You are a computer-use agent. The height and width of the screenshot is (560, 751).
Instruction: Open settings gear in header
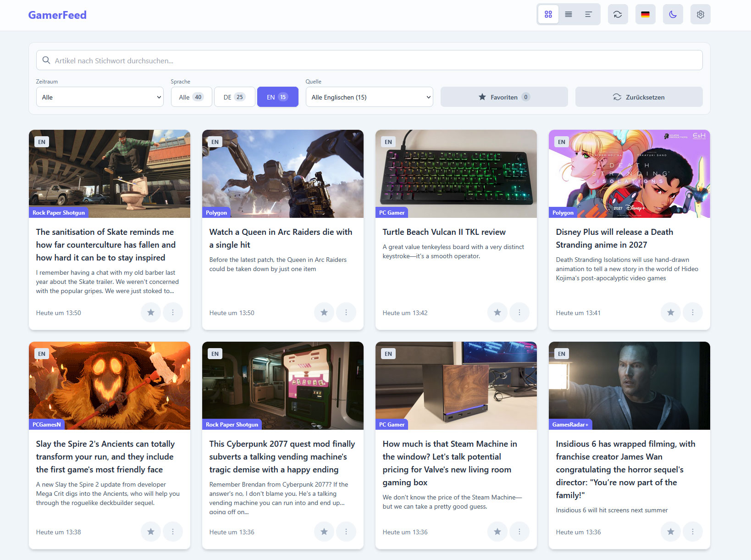point(700,14)
